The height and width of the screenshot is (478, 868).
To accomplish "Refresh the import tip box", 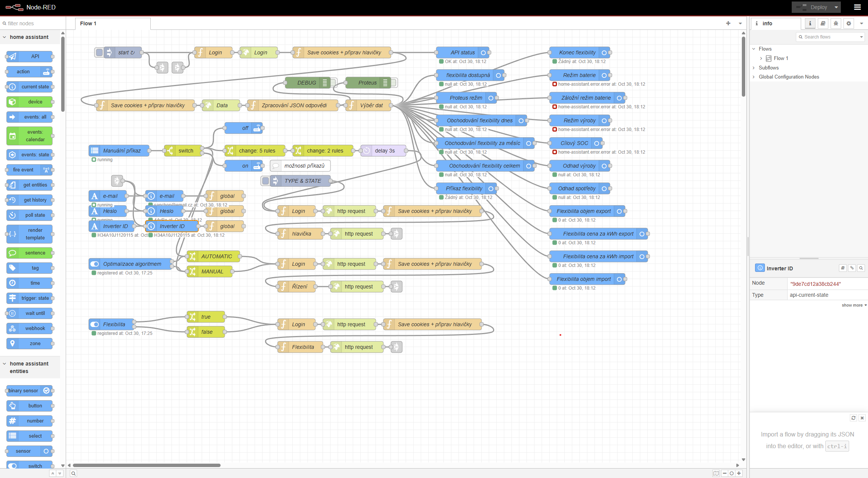I will pos(853,418).
